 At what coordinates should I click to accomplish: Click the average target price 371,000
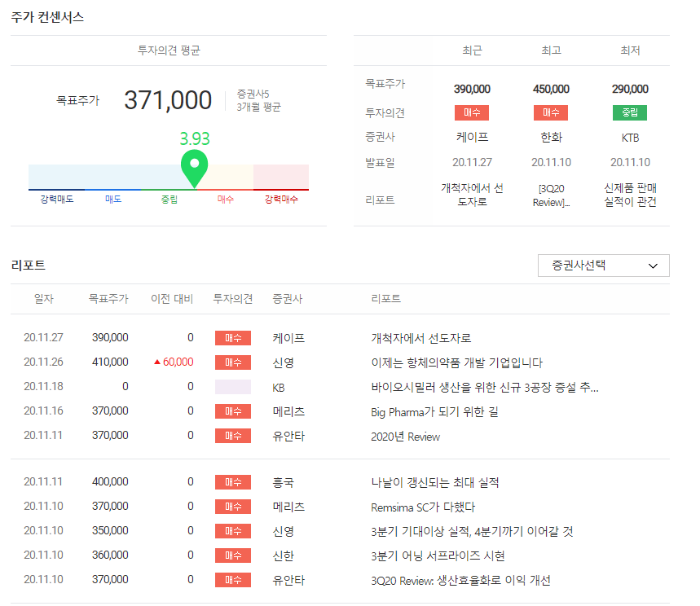(168, 100)
